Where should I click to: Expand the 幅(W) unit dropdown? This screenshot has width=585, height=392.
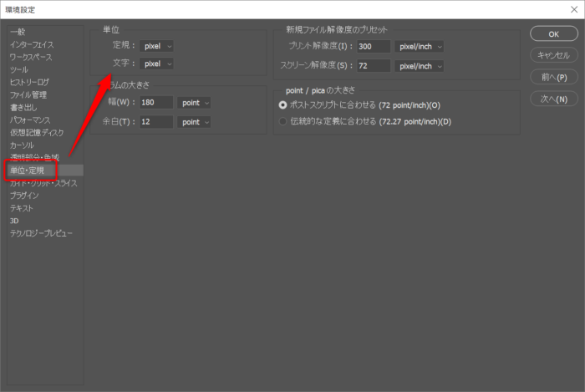[195, 102]
